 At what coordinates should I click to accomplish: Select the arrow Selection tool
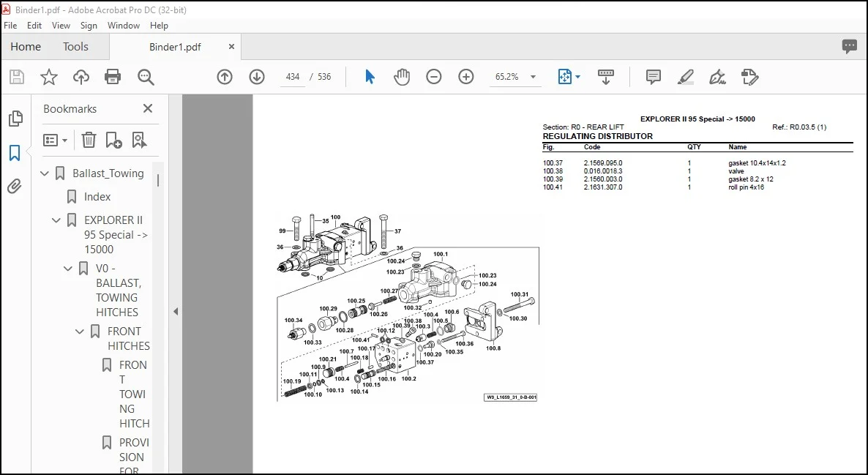pyautogui.click(x=370, y=77)
